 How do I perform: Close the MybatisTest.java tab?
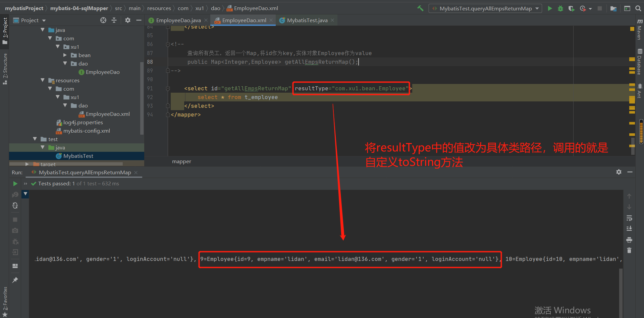click(332, 20)
